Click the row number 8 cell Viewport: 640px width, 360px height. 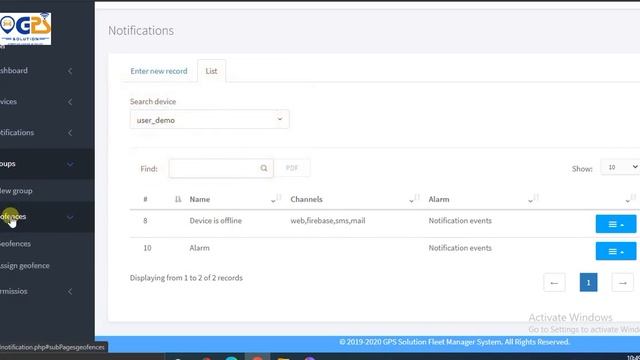145,220
